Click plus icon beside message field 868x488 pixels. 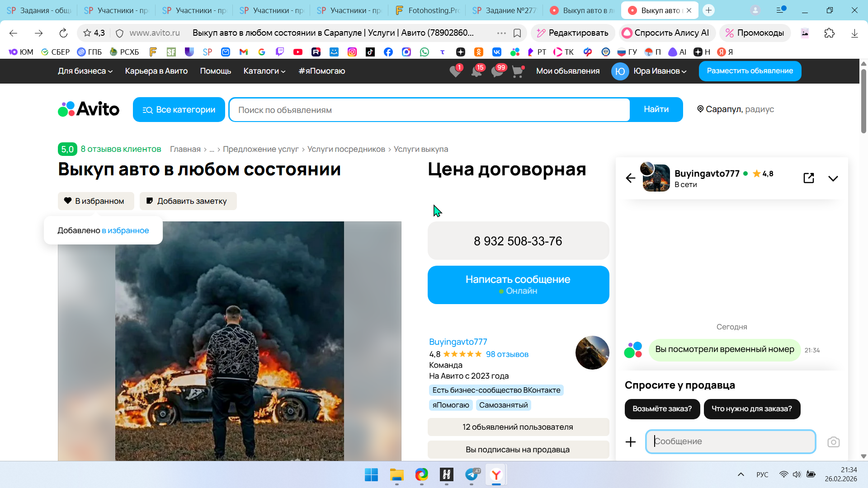coord(631,442)
